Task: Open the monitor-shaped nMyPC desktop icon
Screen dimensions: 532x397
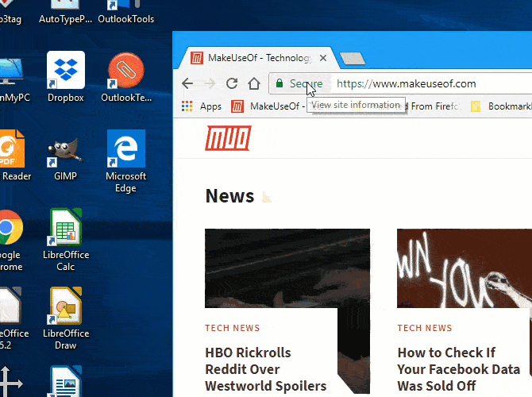Action: click(13, 79)
